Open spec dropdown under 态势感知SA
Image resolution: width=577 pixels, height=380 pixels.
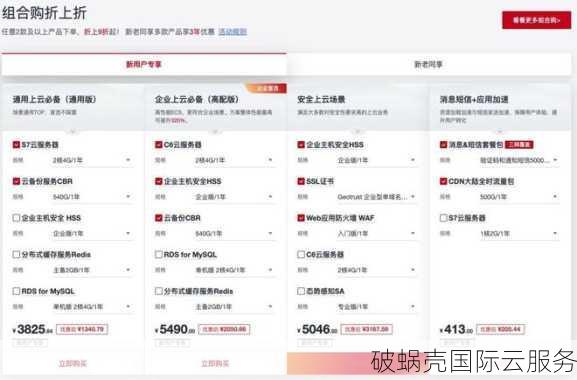click(x=376, y=306)
